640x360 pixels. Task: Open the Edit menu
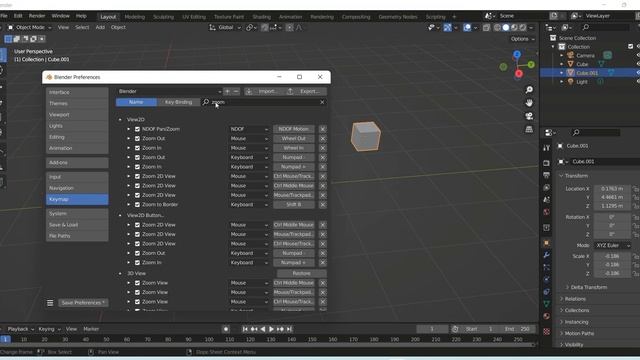coord(18,16)
